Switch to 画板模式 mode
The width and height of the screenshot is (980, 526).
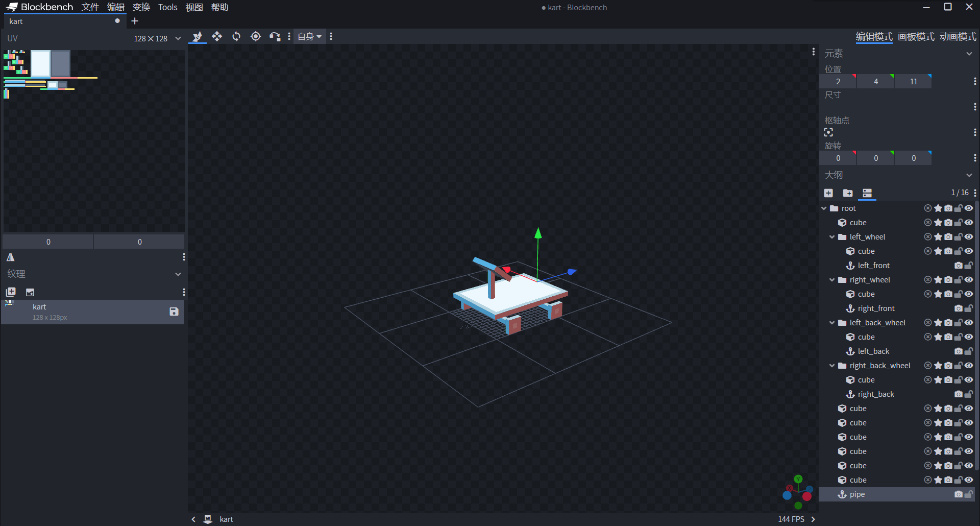click(x=916, y=37)
